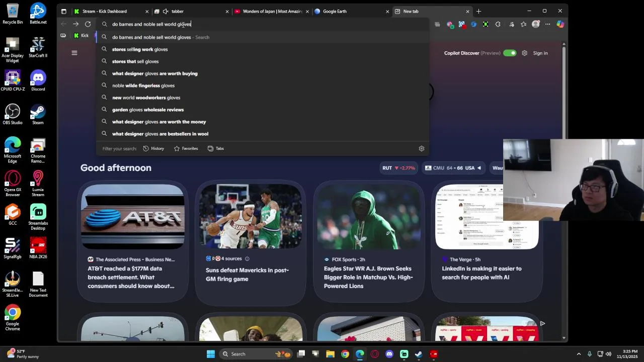Screen dimensions: 644x362
Task: Open Opera GX Browser desktop icon
Action: click(13, 184)
